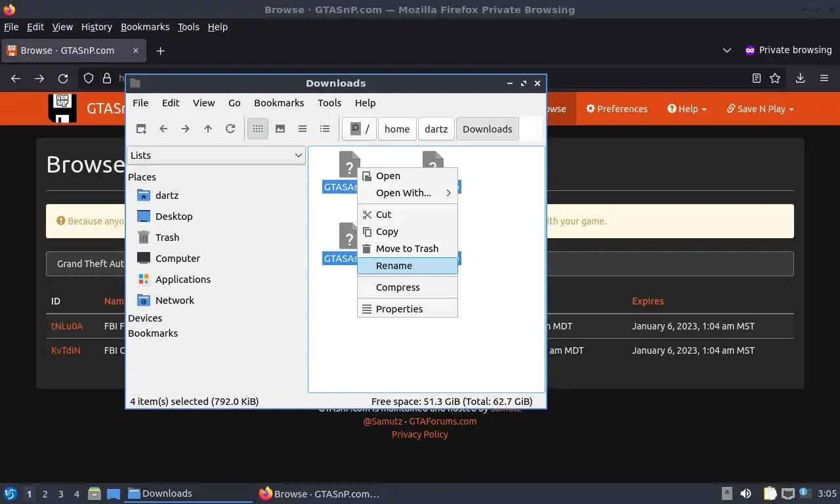Switch to thumbnail view in file manager

pyautogui.click(x=280, y=129)
